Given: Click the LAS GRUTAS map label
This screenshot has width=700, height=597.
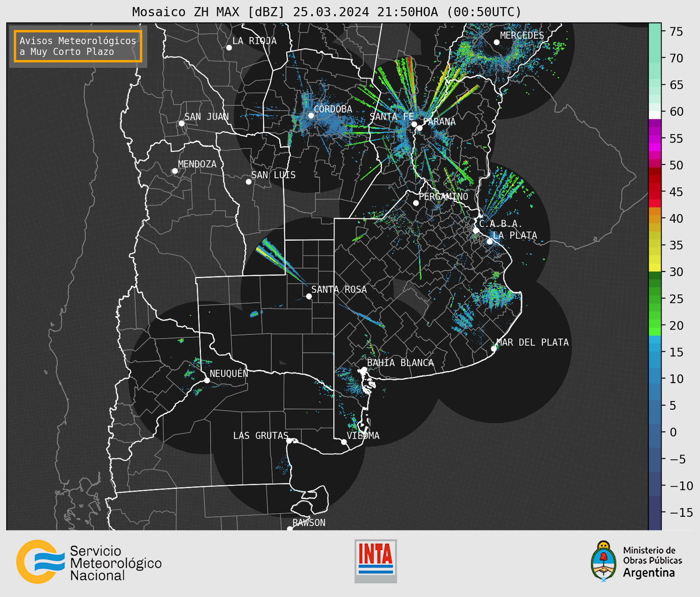Looking at the screenshot, I should pos(261,436).
